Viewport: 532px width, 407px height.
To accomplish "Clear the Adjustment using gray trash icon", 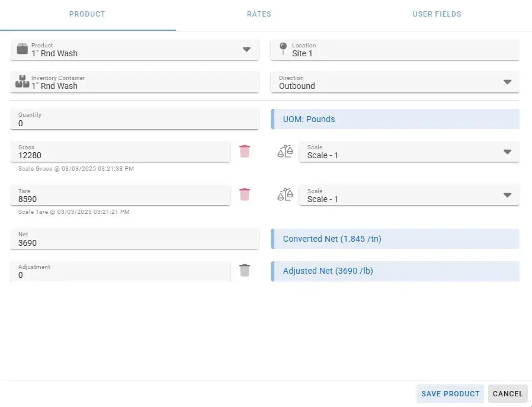I will (245, 270).
